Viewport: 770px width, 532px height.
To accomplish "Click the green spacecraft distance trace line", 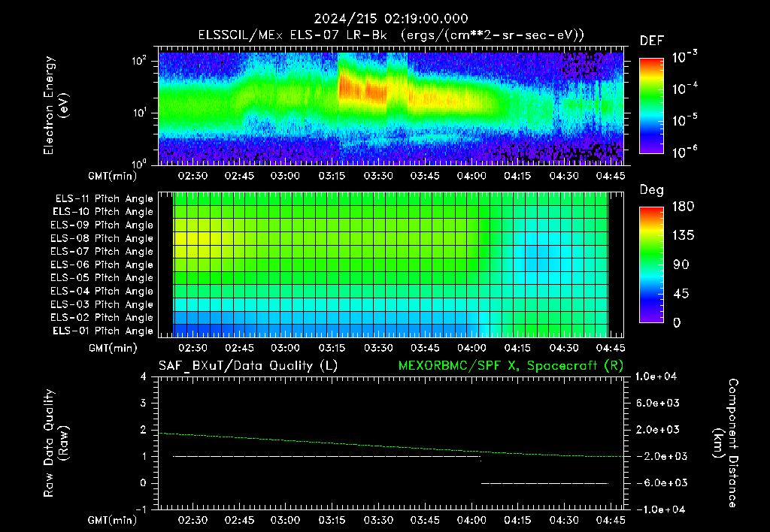I will [x=391, y=445].
